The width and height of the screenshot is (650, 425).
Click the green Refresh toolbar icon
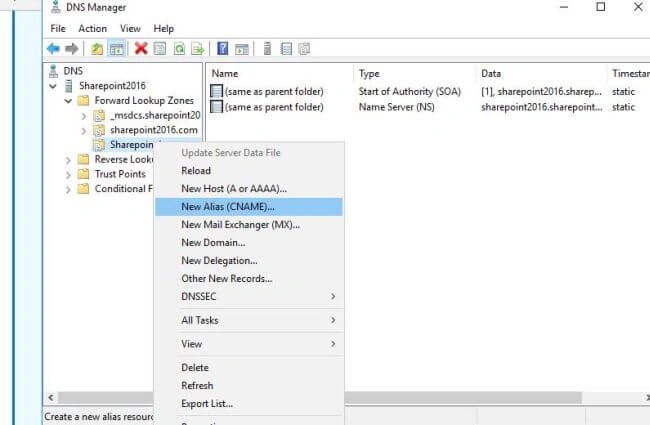(179, 49)
